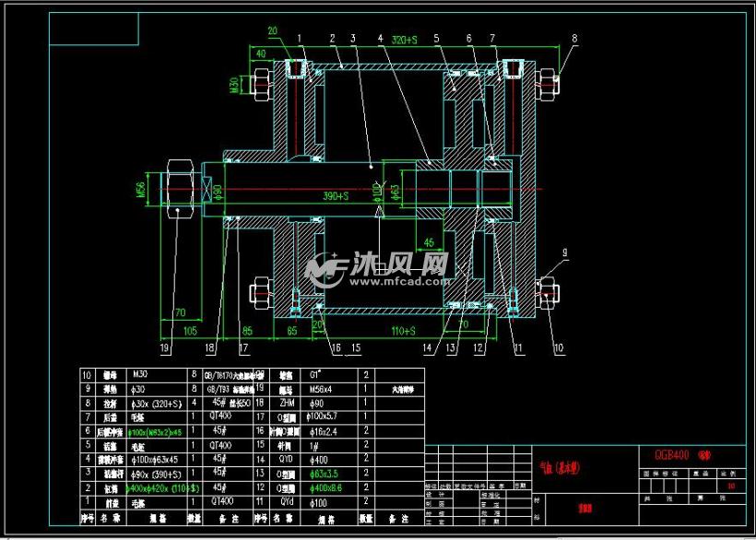Select the φ90 rod diameter dimension in drawing
Viewport: 756px width, 540px height.
pos(218,192)
